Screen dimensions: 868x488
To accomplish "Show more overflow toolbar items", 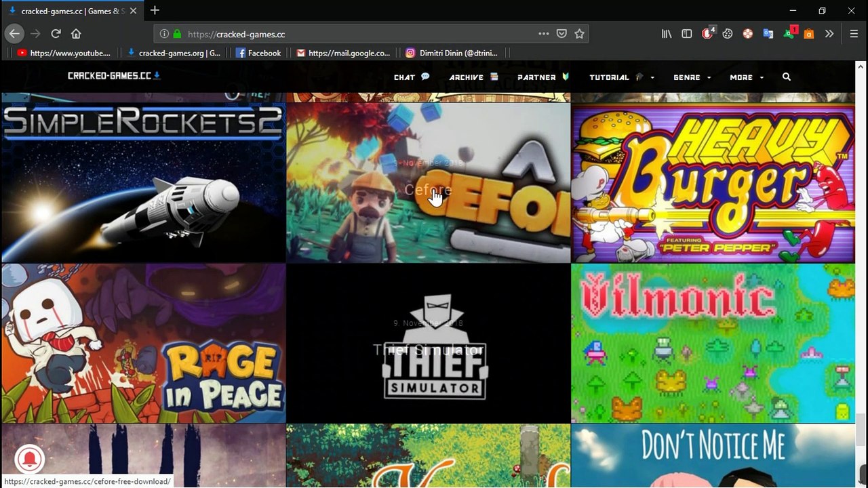I will tap(829, 33).
